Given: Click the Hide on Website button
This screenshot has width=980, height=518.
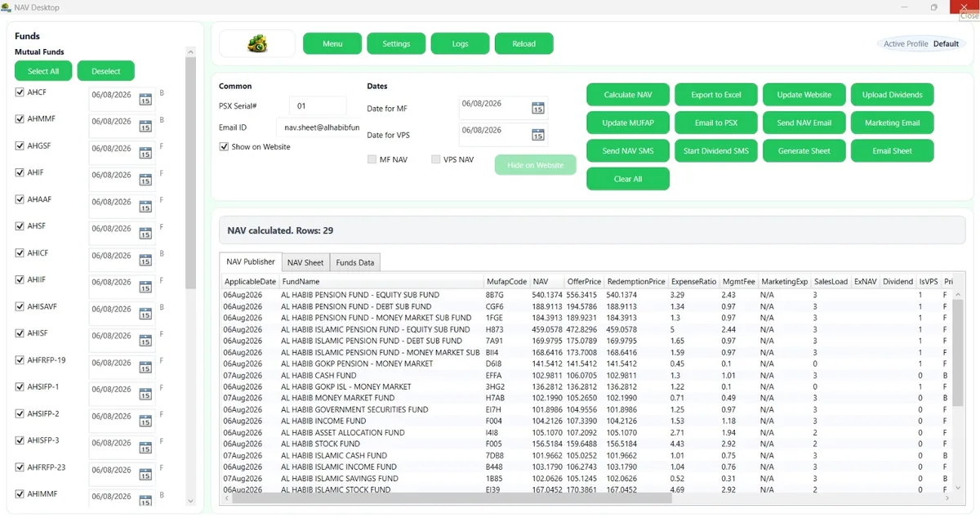Looking at the screenshot, I should [x=536, y=165].
